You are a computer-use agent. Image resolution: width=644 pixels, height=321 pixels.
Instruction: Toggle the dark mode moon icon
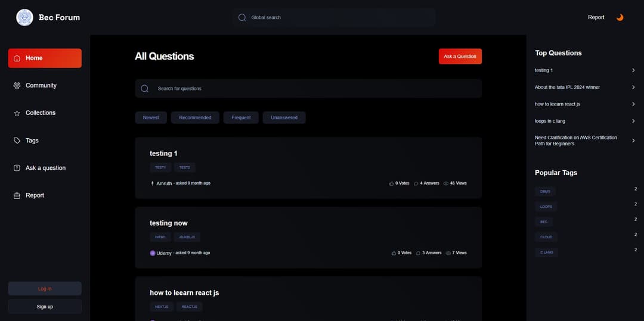tap(620, 17)
